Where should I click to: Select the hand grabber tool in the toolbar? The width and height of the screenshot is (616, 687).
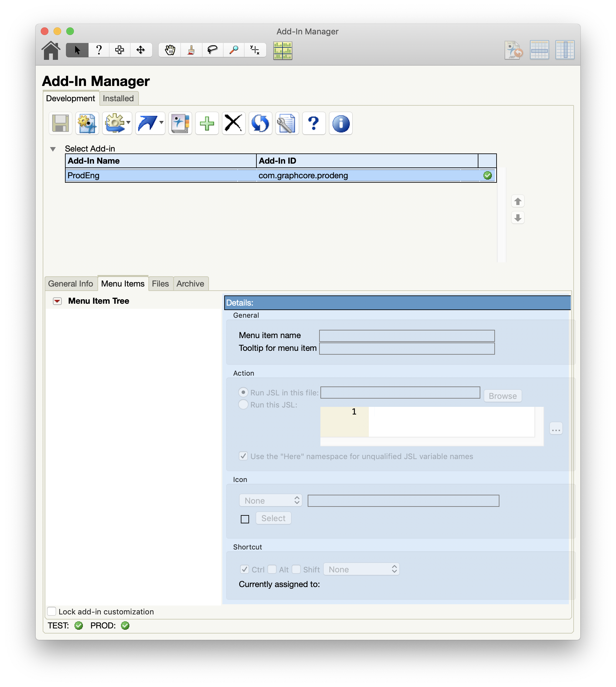(x=169, y=50)
